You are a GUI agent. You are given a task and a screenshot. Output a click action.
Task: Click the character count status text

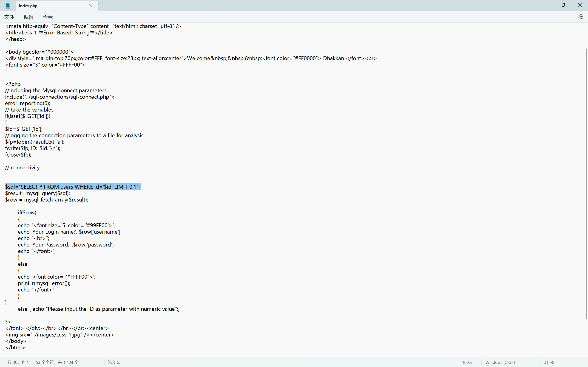pos(57,362)
